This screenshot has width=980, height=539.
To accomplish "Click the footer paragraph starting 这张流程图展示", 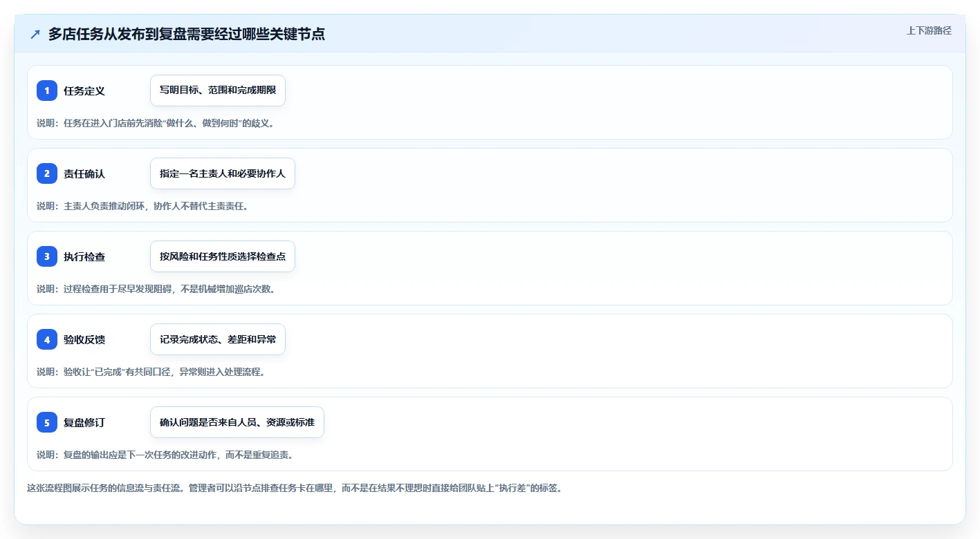I will point(296,488).
